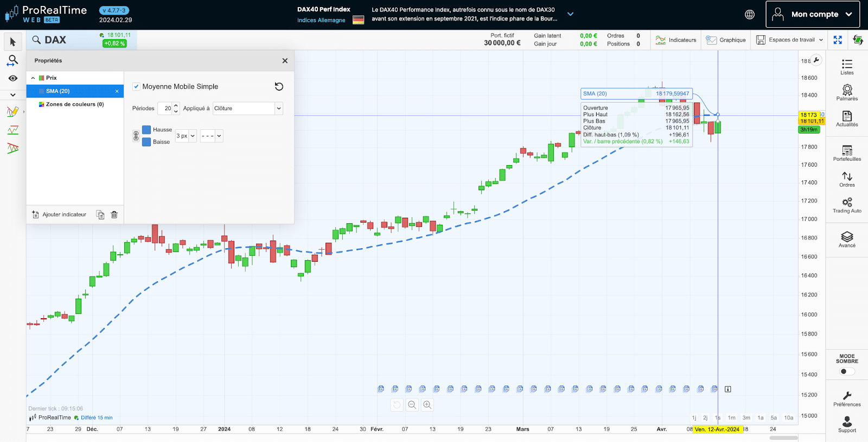Viewport: 868px width, 442px height.
Task: Open the Listes panel icon
Action: [x=847, y=66]
